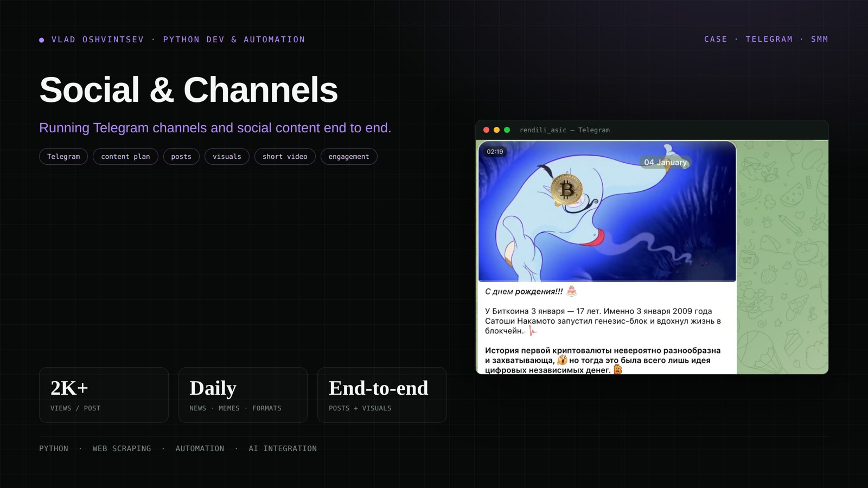Click the AI INTEGRATION footer label
The image size is (868, 488).
point(283,448)
